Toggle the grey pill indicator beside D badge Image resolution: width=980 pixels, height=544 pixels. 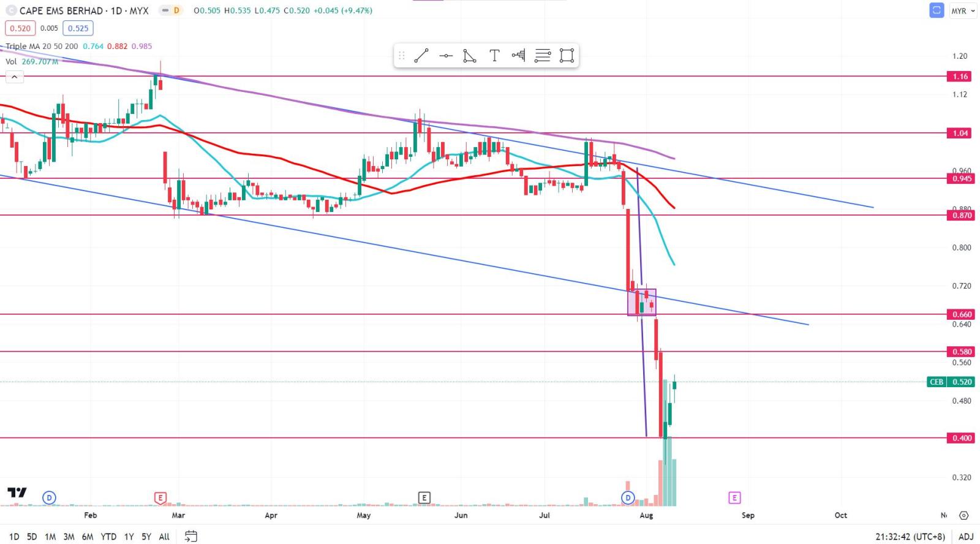(x=165, y=10)
